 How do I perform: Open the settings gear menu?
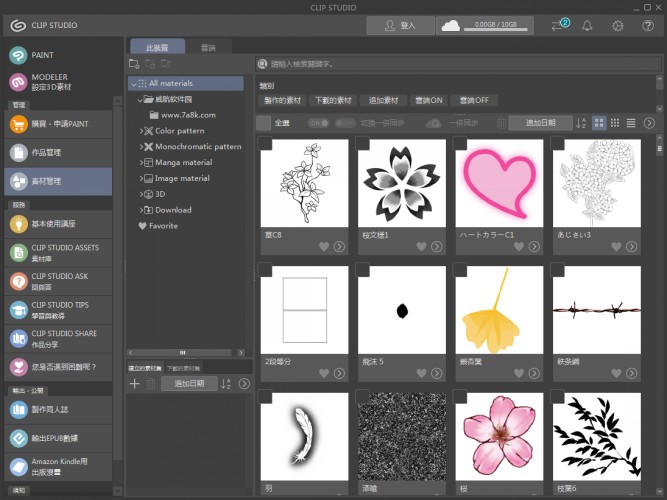(x=618, y=26)
